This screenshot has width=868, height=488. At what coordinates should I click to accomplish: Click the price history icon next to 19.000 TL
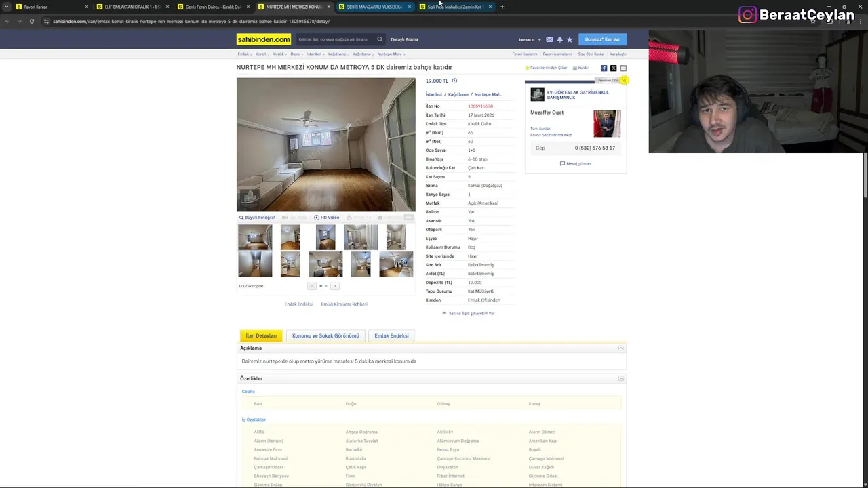(454, 81)
